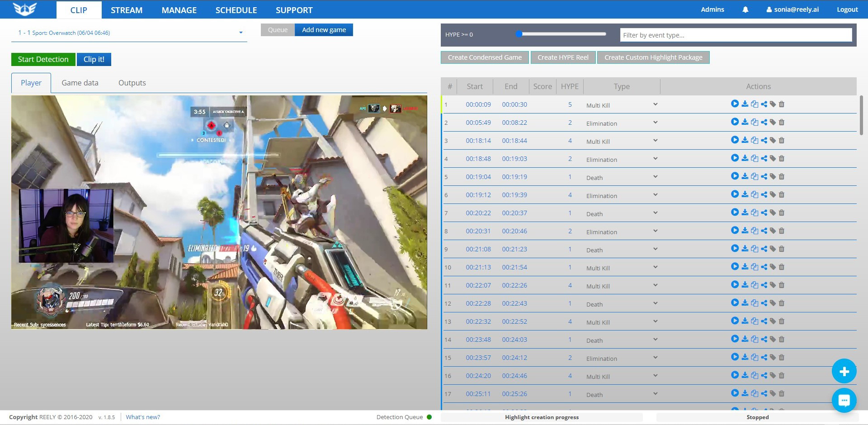The width and height of the screenshot is (868, 425).
Task: Open the CLIP tab
Action: 79,10
